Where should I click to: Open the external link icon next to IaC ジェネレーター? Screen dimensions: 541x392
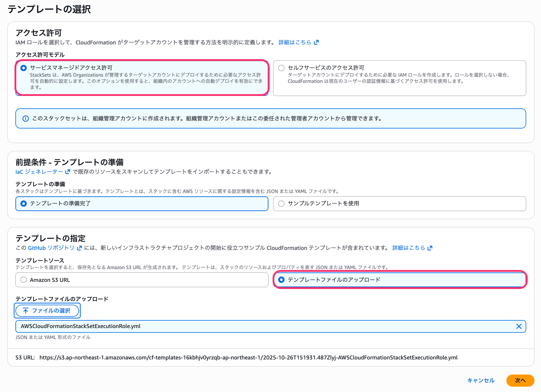68,171
